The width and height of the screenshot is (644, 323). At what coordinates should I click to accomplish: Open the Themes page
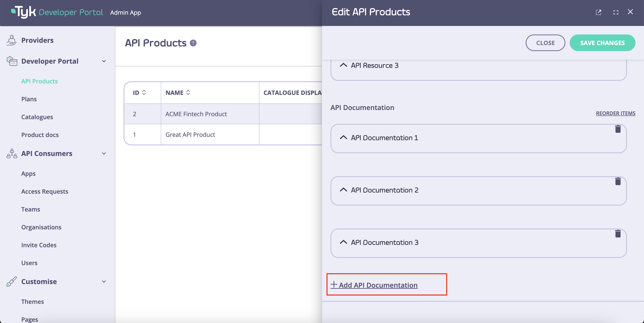tap(33, 302)
